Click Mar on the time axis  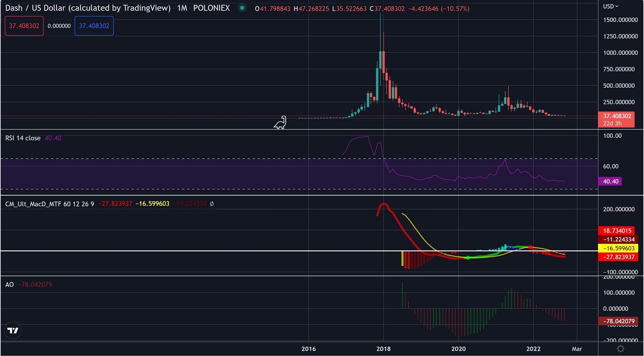coord(577,349)
